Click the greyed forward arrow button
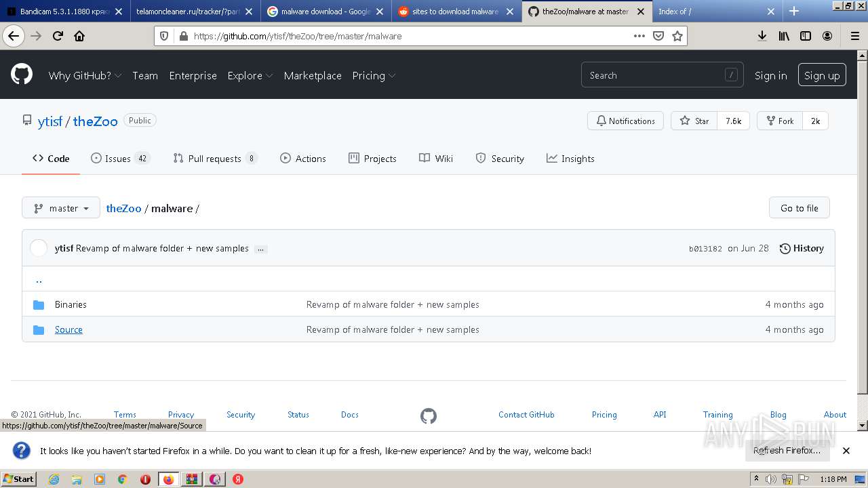The image size is (868, 488). tap(36, 36)
